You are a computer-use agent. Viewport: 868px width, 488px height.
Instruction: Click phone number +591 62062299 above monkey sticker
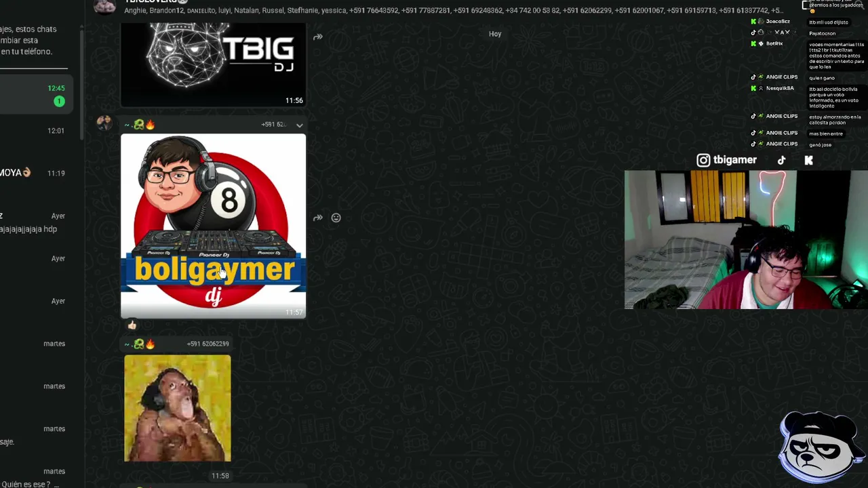pos(208,344)
